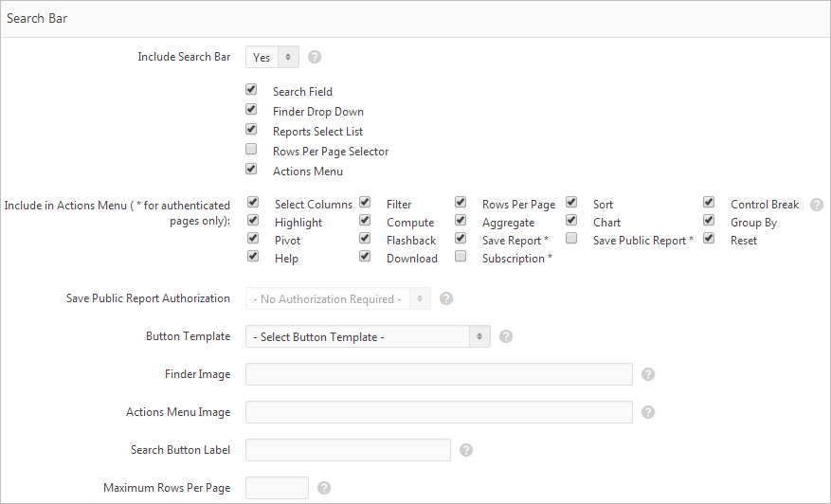The width and height of the screenshot is (831, 504).
Task: Click help icon beside Actions Menu Image
Action: coord(648,412)
